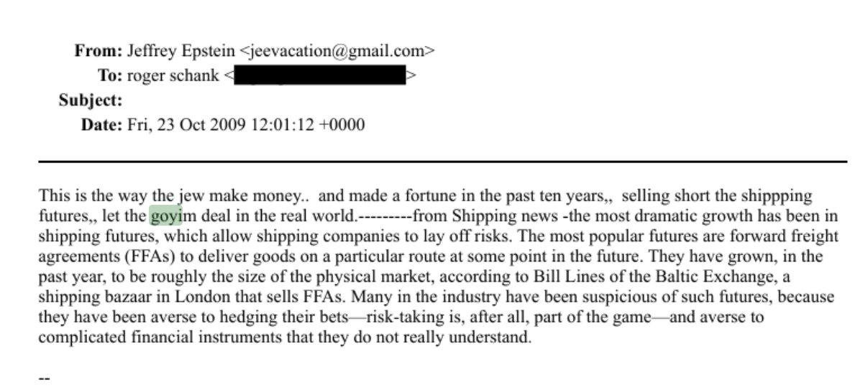
Task: Select the blacked-out redacted recipient address
Action: point(320,75)
